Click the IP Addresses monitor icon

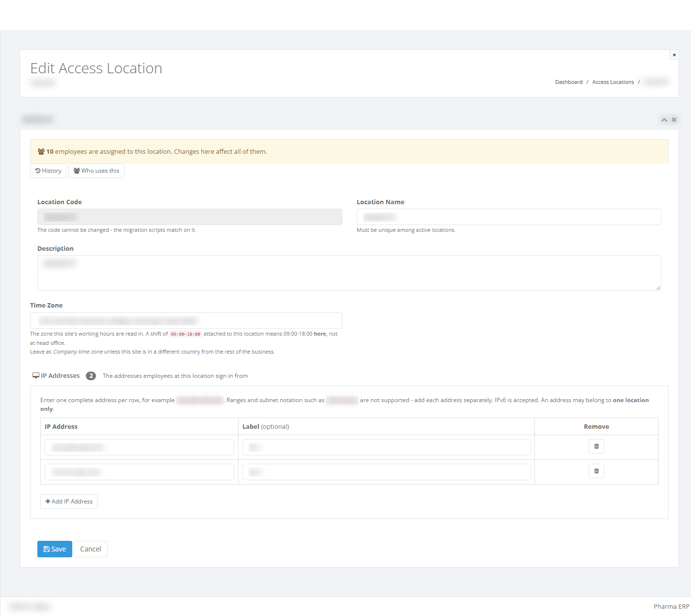[36, 376]
